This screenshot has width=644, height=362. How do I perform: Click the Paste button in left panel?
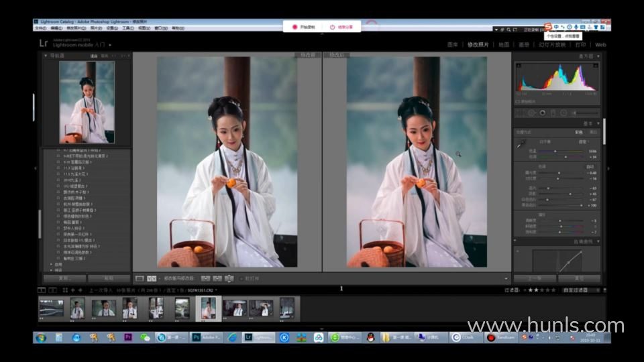109,278
